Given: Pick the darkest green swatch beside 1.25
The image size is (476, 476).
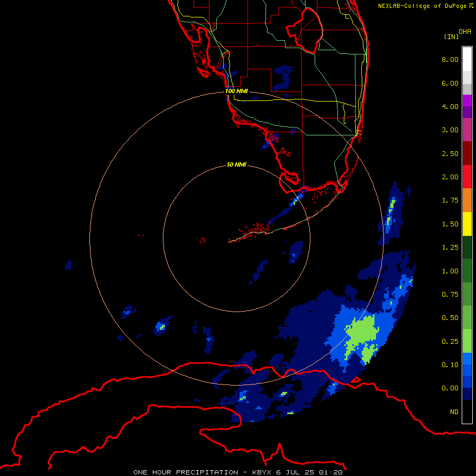Looking at the screenshot, I should [x=467, y=248].
